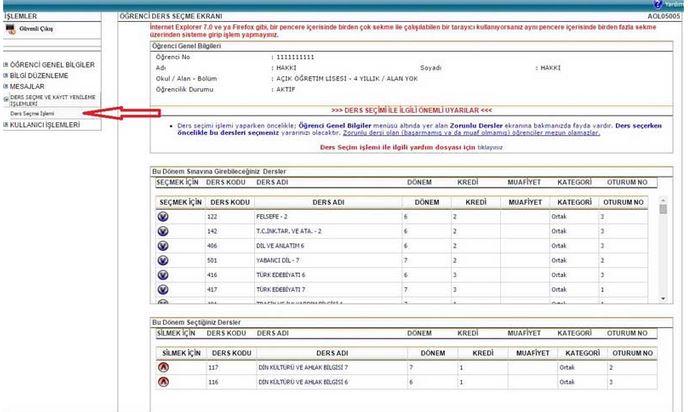Select course FELSEFE - 2 with arrow icon
The image size is (688, 412).
[x=163, y=216]
